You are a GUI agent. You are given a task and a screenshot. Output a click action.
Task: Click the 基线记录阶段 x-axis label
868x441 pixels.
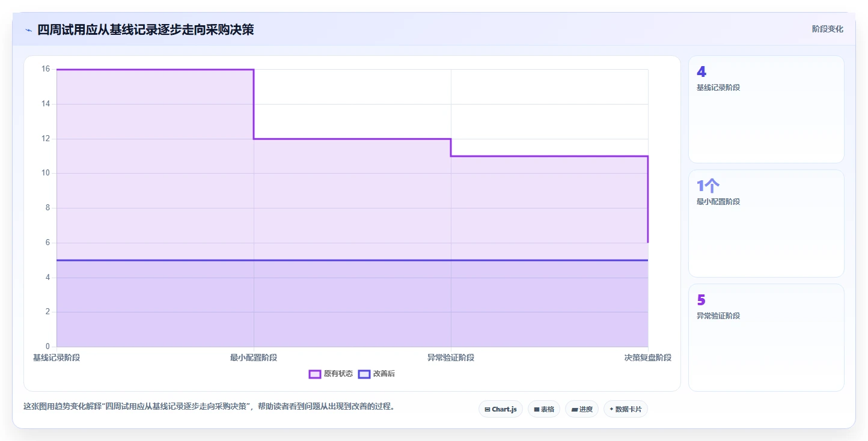(57, 357)
